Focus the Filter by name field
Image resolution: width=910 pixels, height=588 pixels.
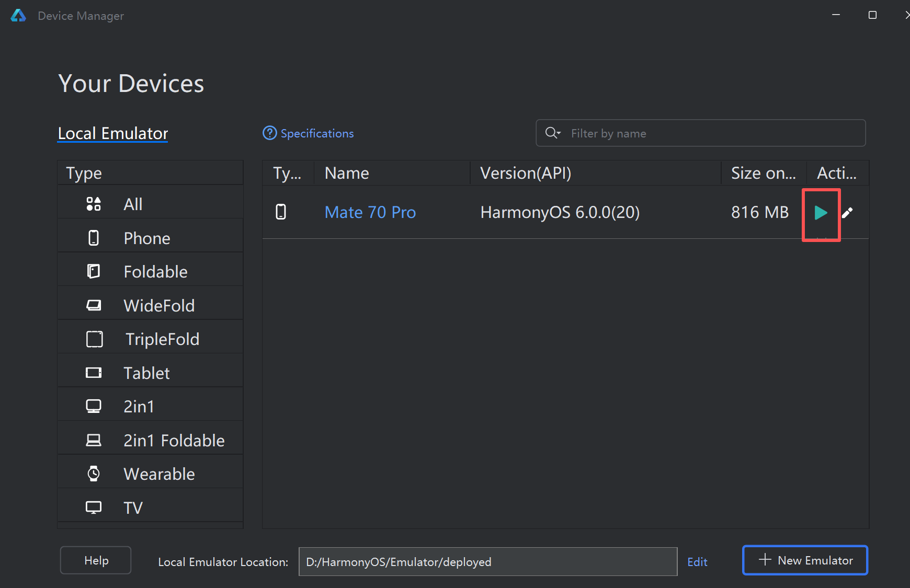(701, 133)
